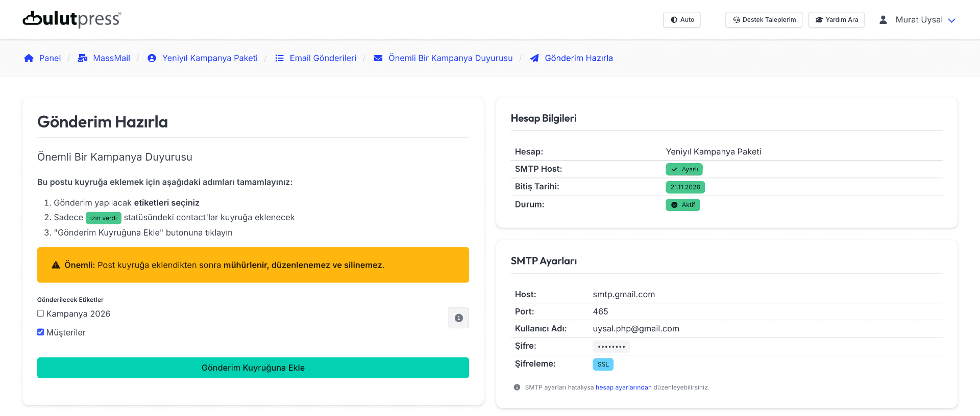Check the Kampanya 2026 checkbox
Viewport: 980px width, 416px height.
[x=41, y=314]
